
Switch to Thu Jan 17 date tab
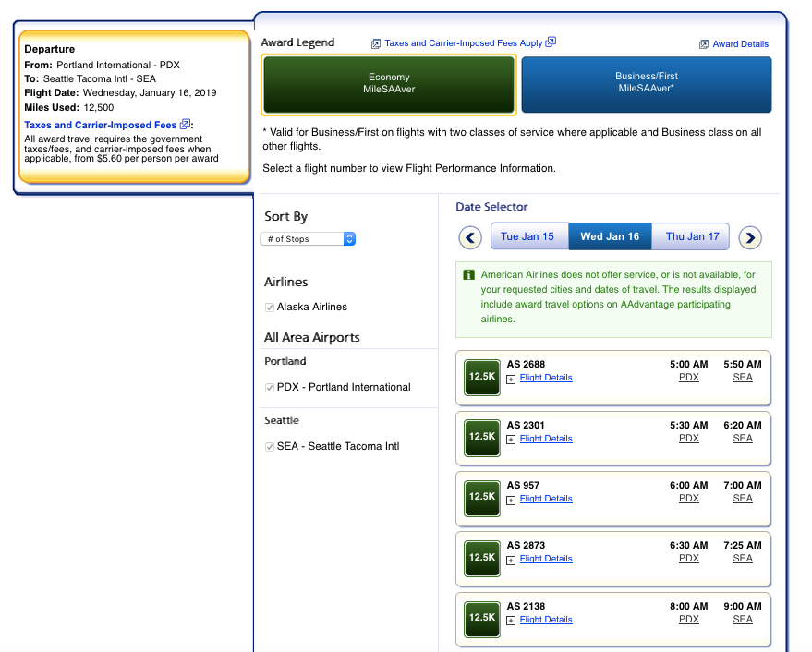point(692,237)
